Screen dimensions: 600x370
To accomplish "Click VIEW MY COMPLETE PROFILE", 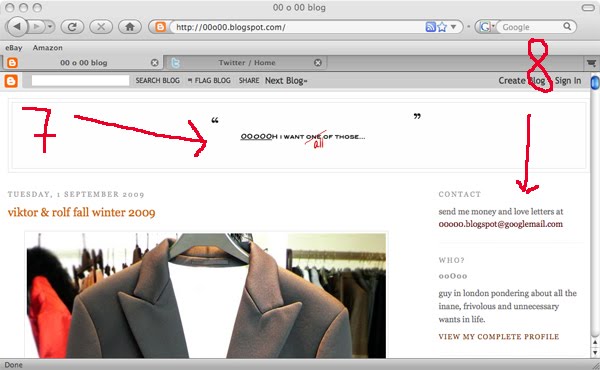I will [x=499, y=337].
